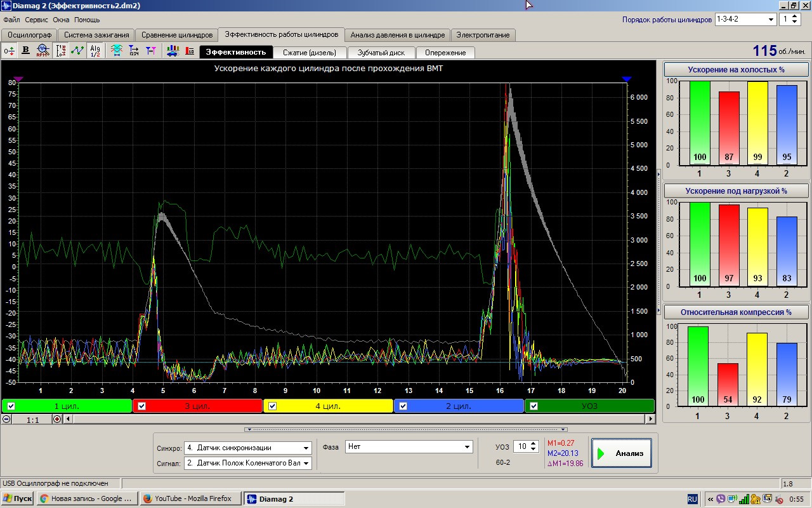Click the car with bar chart icon
The height and width of the screenshot is (508, 812).
(x=173, y=51)
